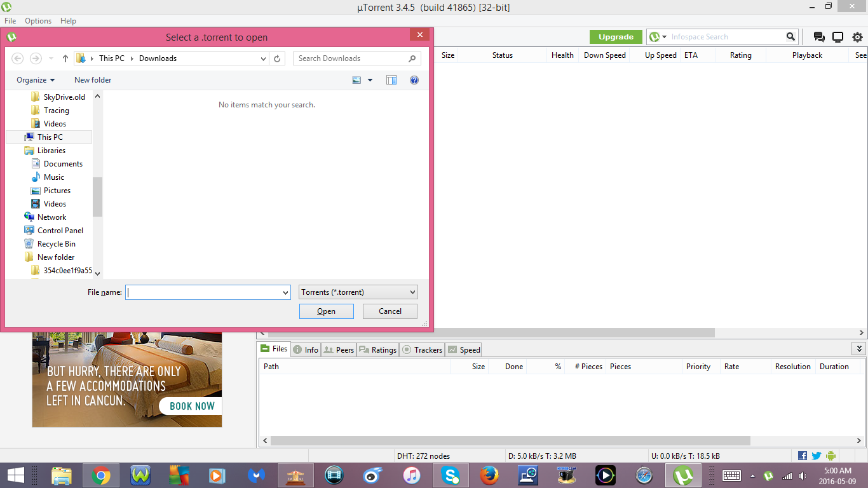Click the Android icon in status bar
The image size is (868, 488).
pyautogui.click(x=831, y=456)
